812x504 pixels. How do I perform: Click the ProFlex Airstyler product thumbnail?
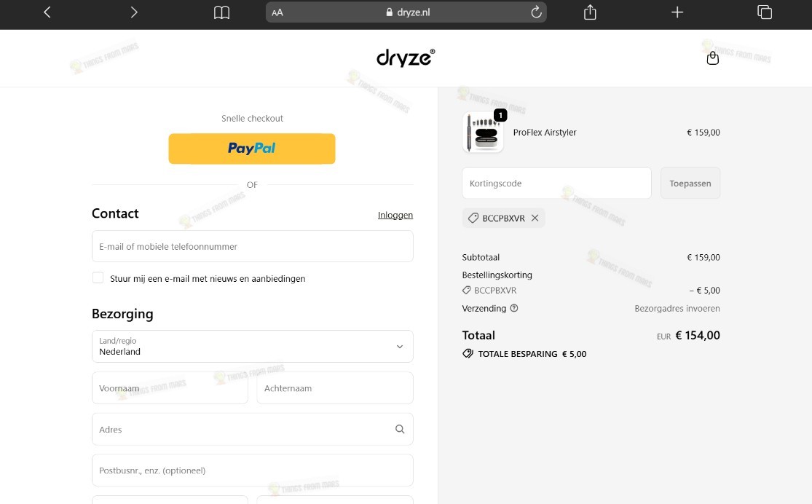click(x=483, y=132)
